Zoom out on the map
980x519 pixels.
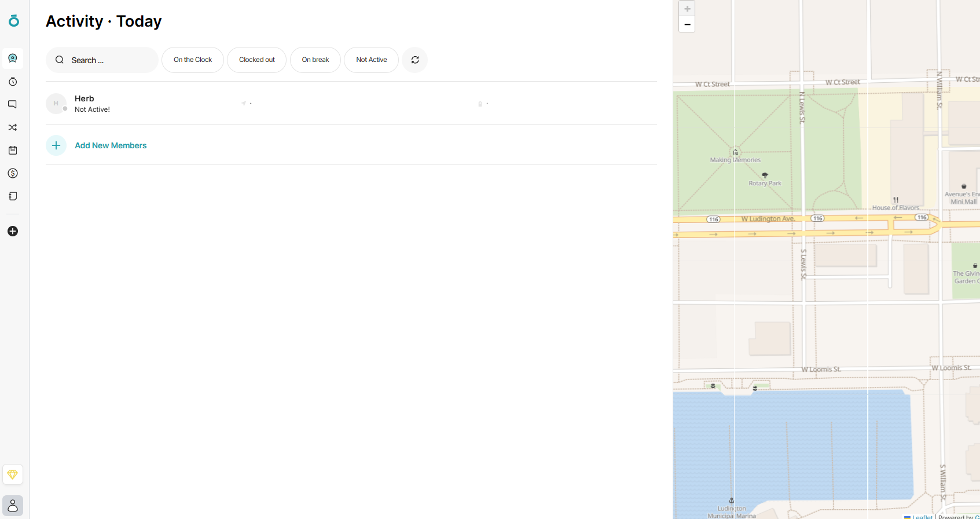(687, 24)
